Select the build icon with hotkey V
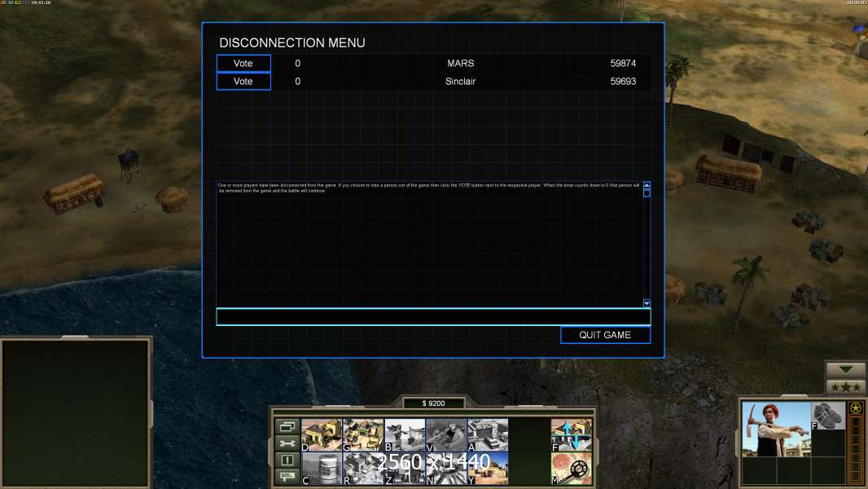This screenshot has width=868, height=489. pos(446,434)
